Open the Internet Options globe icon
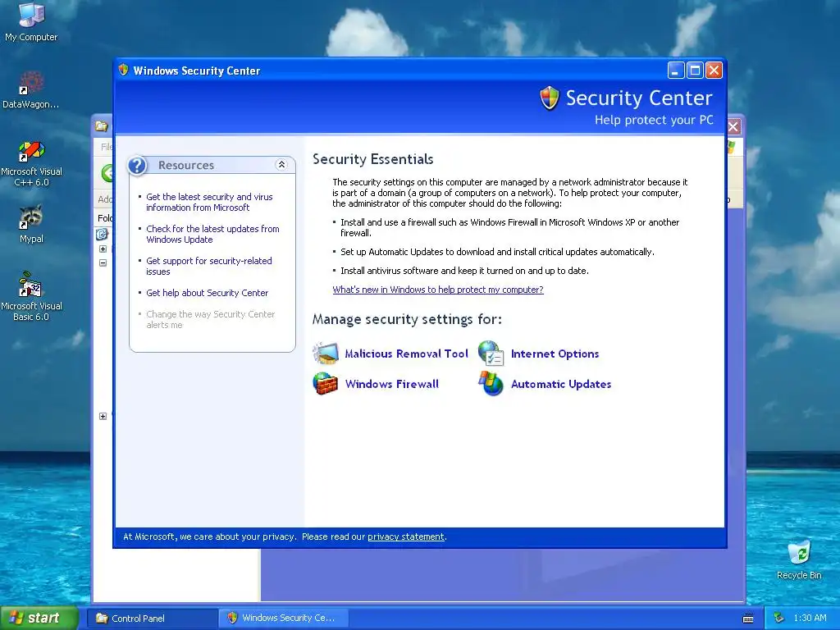The width and height of the screenshot is (840, 630). (491, 354)
